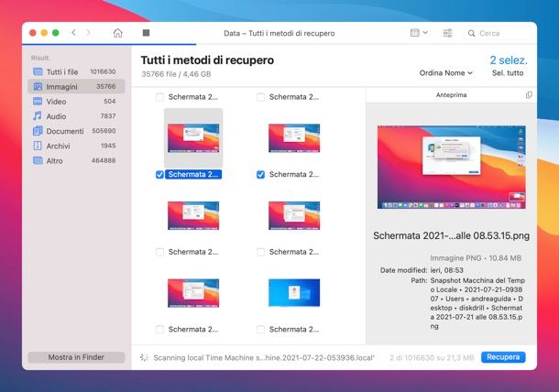Click the Tutti i file sidebar icon
The height and width of the screenshot is (392, 559).
[38, 71]
